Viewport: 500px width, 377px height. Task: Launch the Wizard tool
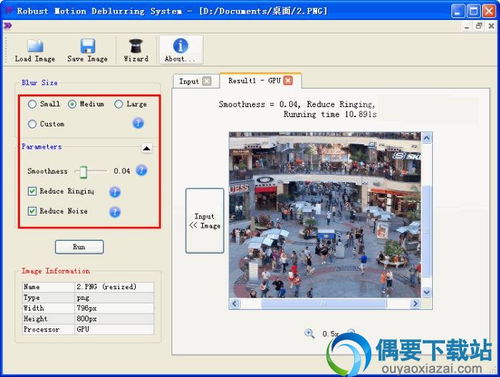tap(136, 51)
